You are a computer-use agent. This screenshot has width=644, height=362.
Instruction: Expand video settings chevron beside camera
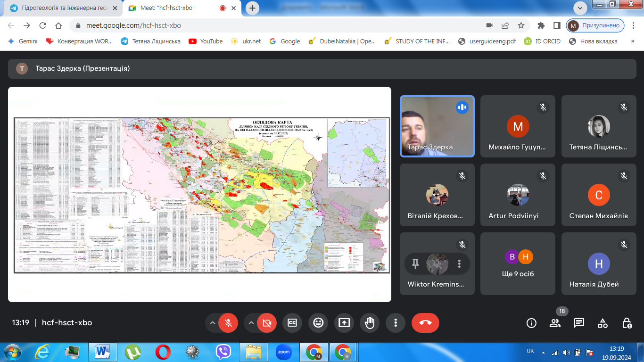251,323
